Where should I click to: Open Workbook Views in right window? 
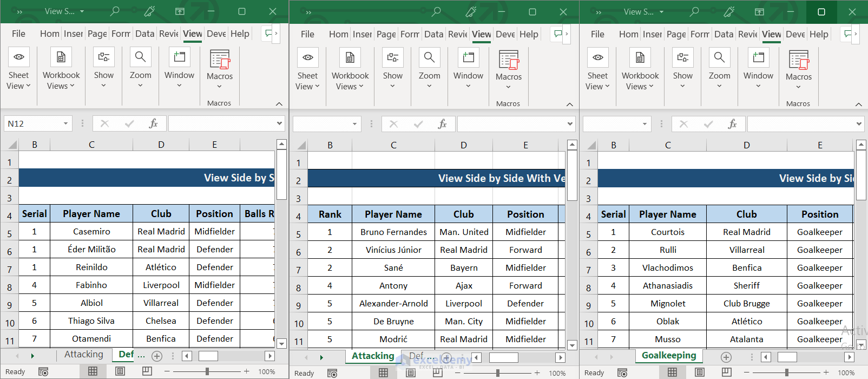click(x=640, y=70)
